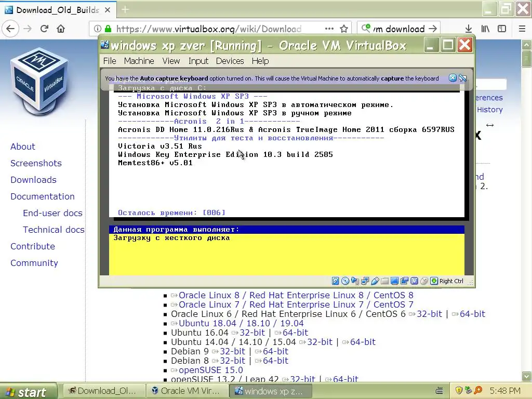Dismiss the Auto capture keyboard notification
Screen dimensions: 532x399
[453, 78]
